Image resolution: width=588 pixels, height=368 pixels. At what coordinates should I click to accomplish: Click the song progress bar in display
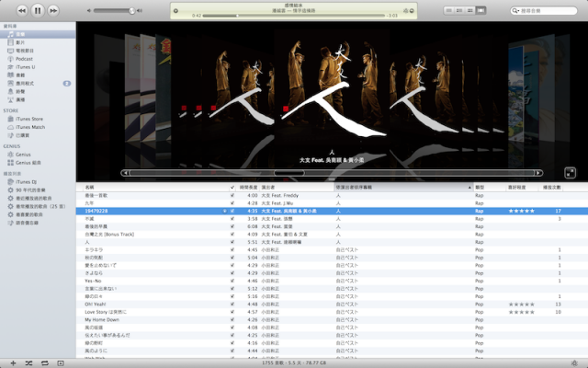(294, 16)
